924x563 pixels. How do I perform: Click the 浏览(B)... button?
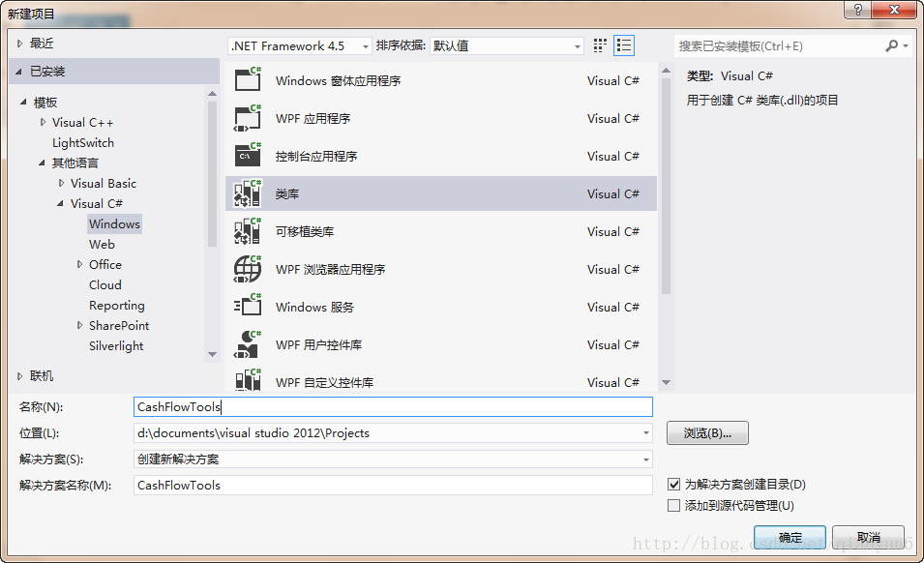[707, 432]
